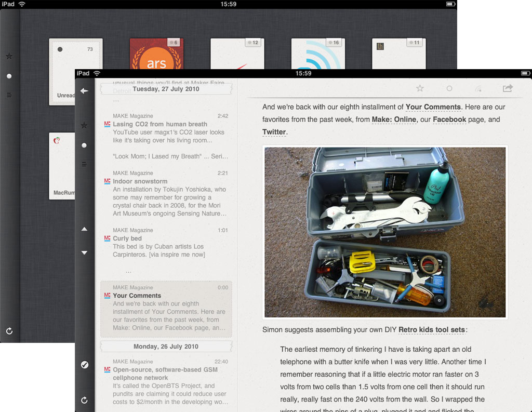Show unread items via front sidebar dot

84,145
